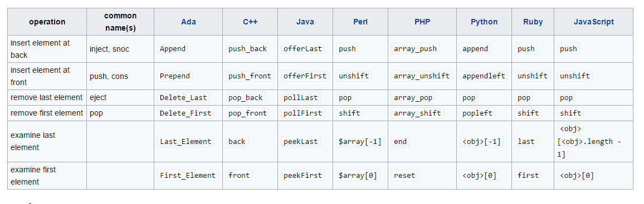Follow the Java header link
This screenshot has height=204, width=644.
click(305, 22)
